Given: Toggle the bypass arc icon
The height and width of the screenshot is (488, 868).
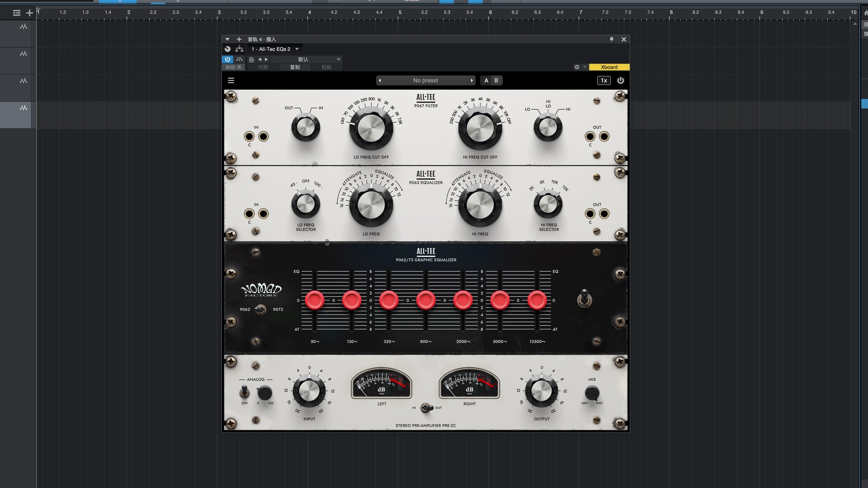Looking at the screenshot, I should point(240,59).
